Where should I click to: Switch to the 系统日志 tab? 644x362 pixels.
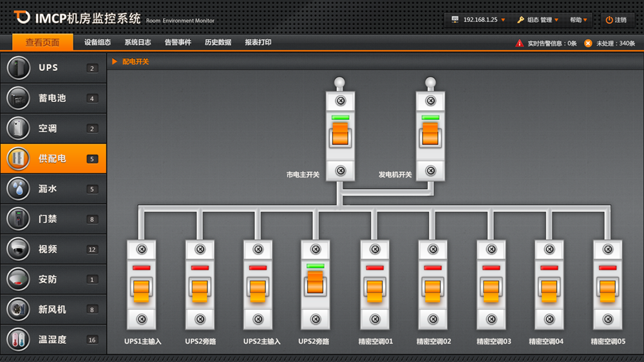138,43
